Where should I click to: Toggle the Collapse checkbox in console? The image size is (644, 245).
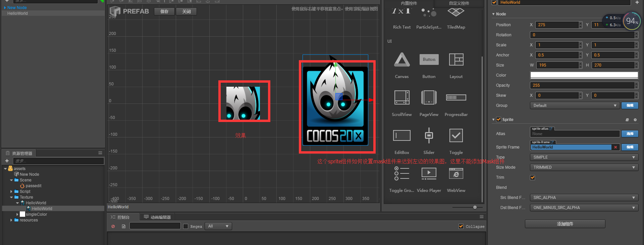click(461, 227)
